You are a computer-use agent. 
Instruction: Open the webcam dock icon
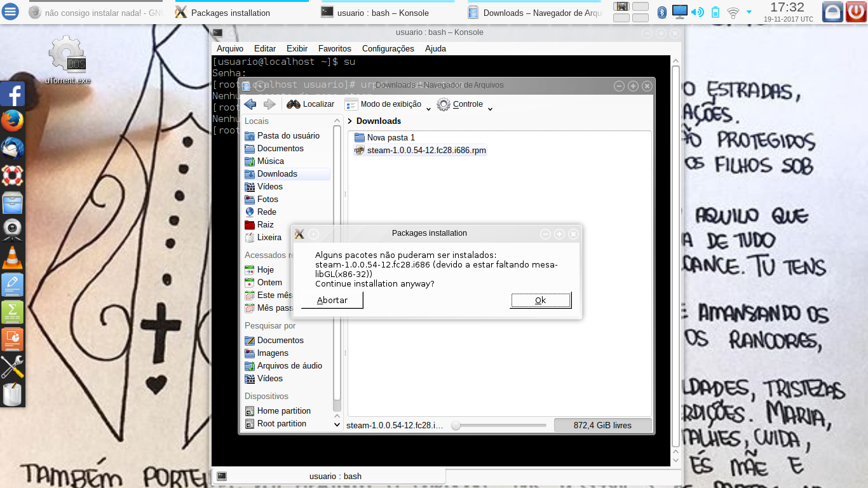(x=12, y=230)
